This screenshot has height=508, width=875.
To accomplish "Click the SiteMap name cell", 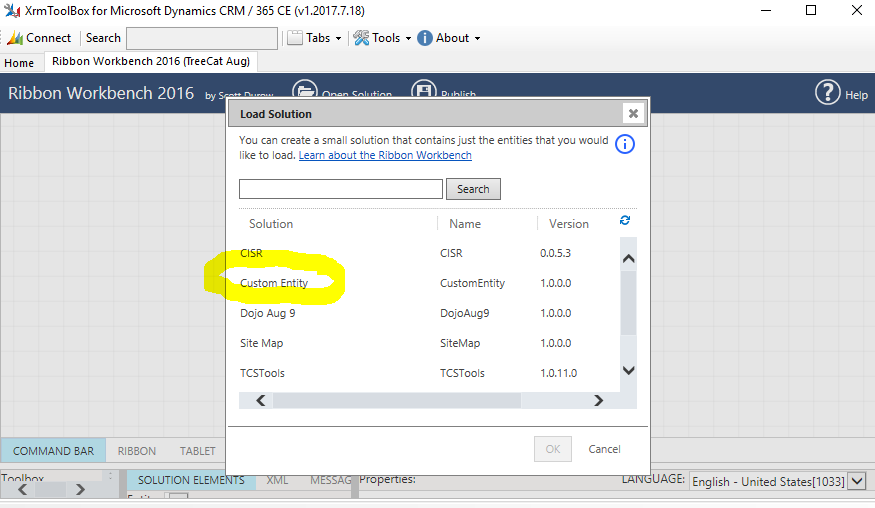I will click(x=460, y=343).
